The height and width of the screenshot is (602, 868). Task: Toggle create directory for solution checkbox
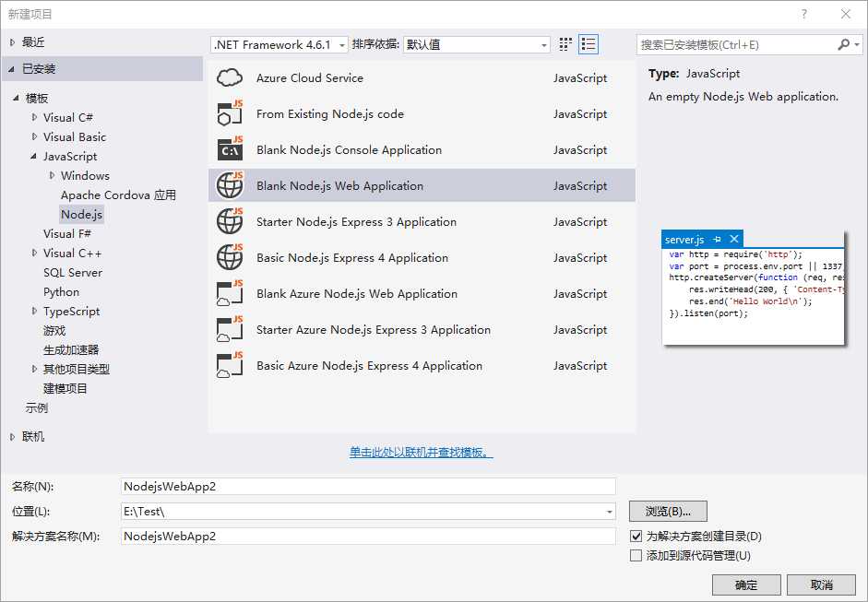pyautogui.click(x=636, y=537)
